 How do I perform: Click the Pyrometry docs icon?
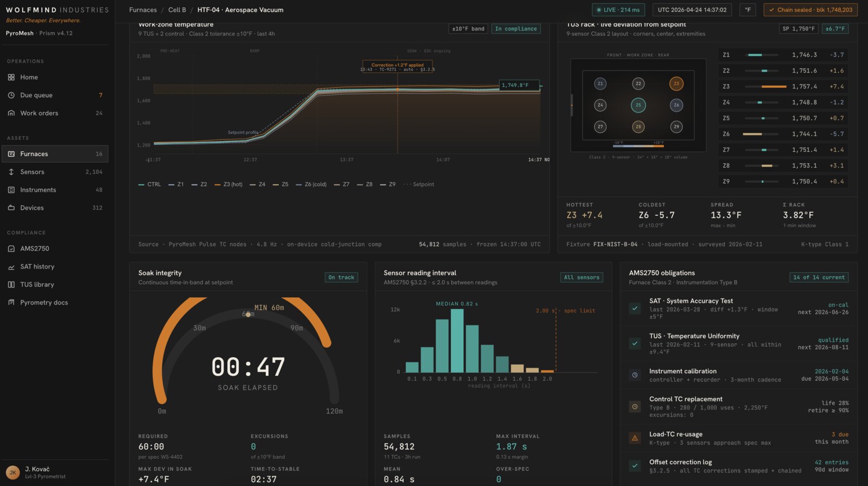click(11, 302)
